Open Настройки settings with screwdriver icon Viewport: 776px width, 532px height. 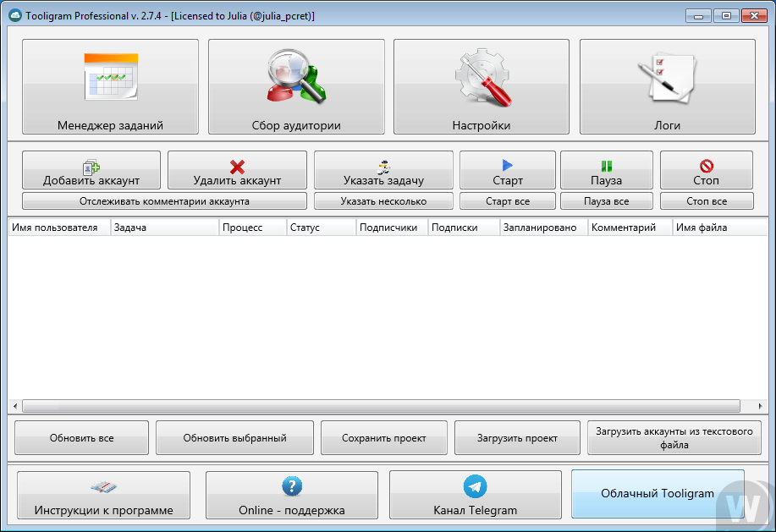[x=482, y=86]
